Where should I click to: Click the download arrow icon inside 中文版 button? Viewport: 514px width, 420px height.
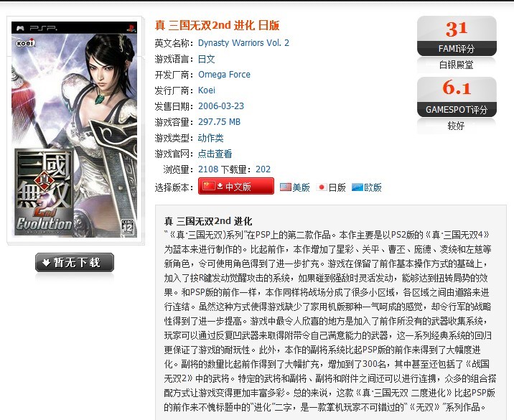(220, 186)
